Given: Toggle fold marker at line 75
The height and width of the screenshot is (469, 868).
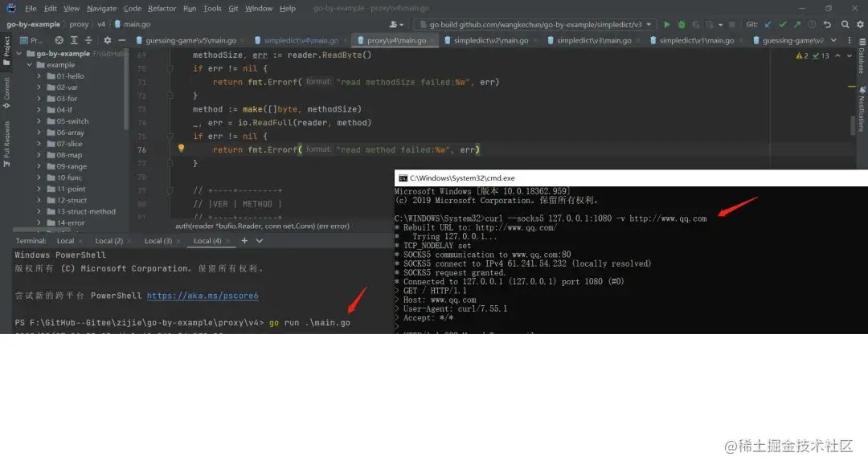Looking at the screenshot, I should tap(170, 136).
